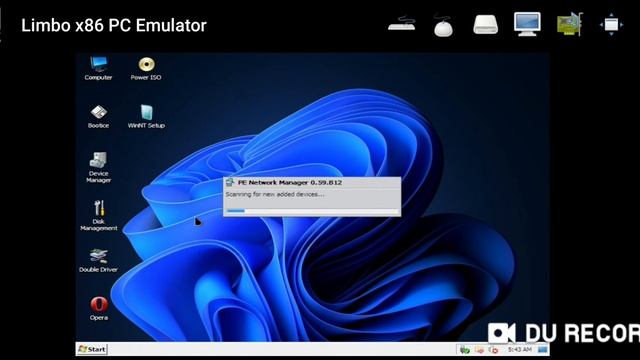
Task: Click the screen fit arrows icon
Action: (611, 24)
